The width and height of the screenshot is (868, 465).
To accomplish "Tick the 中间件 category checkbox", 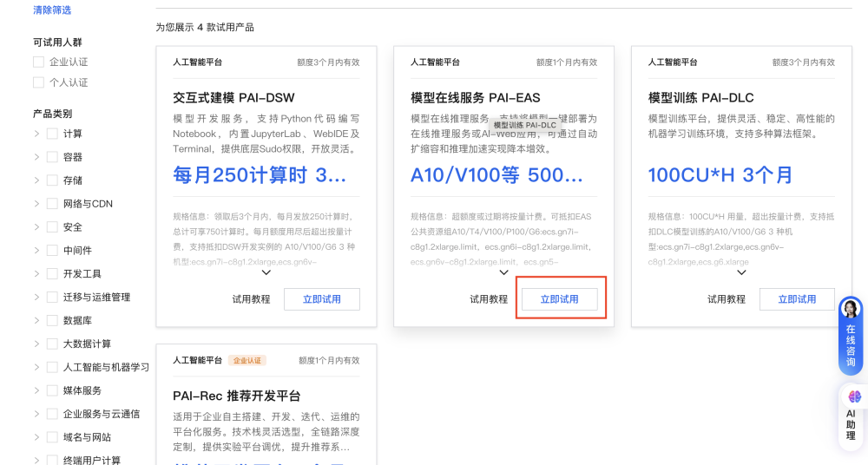I will click(x=52, y=250).
